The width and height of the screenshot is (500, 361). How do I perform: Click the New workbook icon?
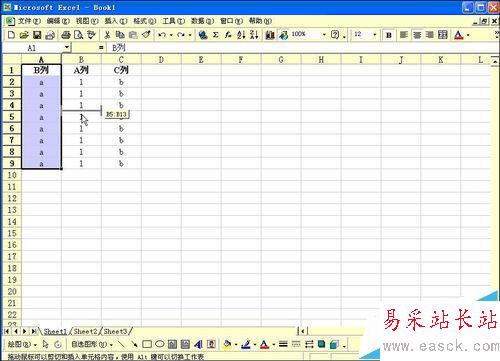11,35
